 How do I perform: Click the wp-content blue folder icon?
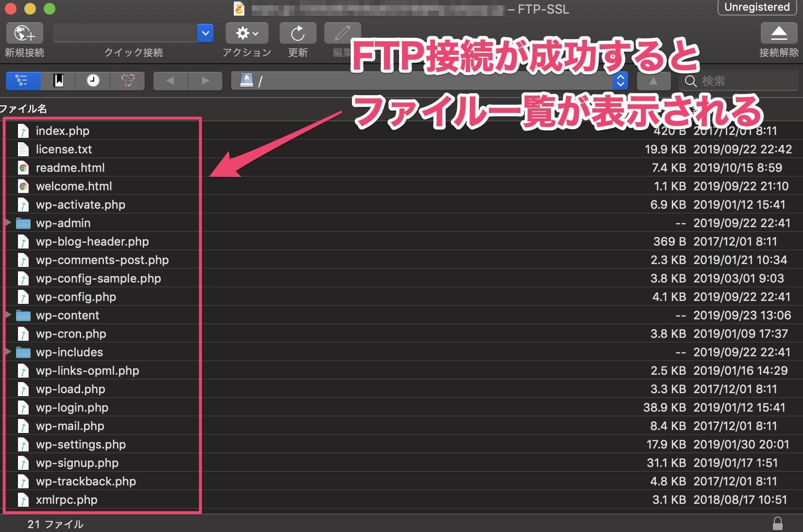[23, 315]
